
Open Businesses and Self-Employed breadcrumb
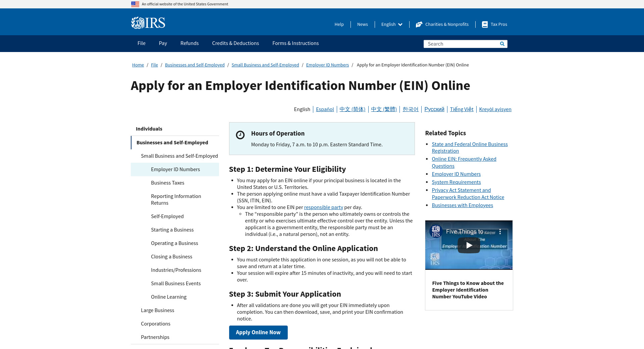pyautogui.click(x=195, y=65)
